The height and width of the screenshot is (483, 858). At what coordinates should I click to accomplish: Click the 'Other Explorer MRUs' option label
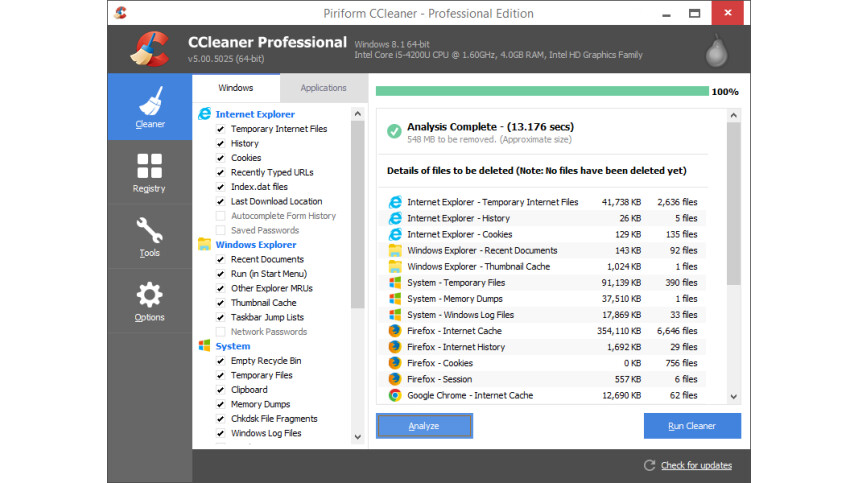pyautogui.click(x=271, y=288)
